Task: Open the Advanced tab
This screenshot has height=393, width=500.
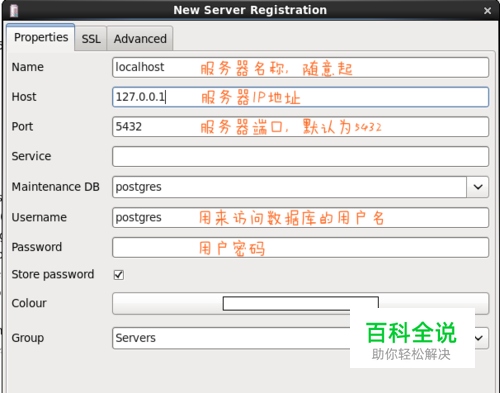Action: click(x=140, y=39)
